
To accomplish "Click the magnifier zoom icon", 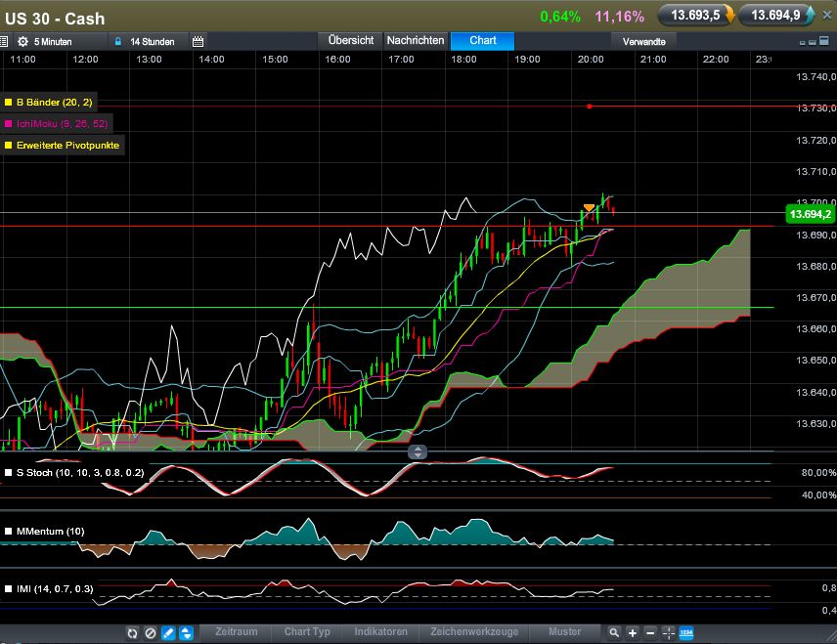I will (x=615, y=633).
